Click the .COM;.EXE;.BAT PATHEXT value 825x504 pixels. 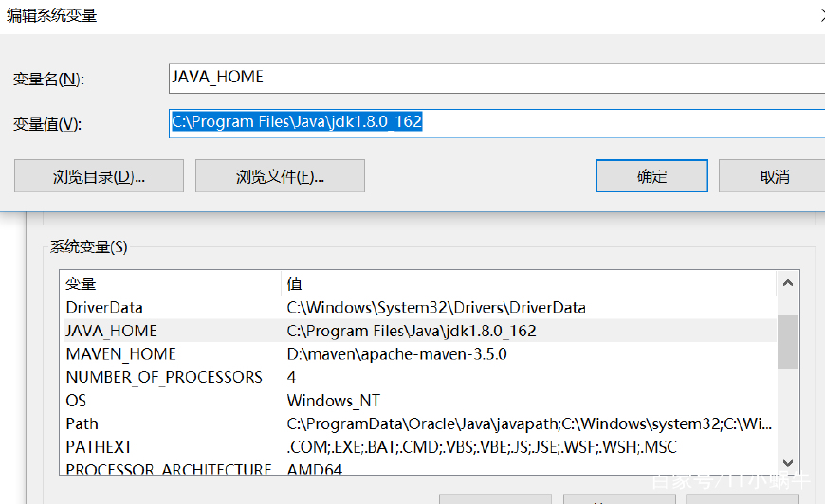coord(482,447)
